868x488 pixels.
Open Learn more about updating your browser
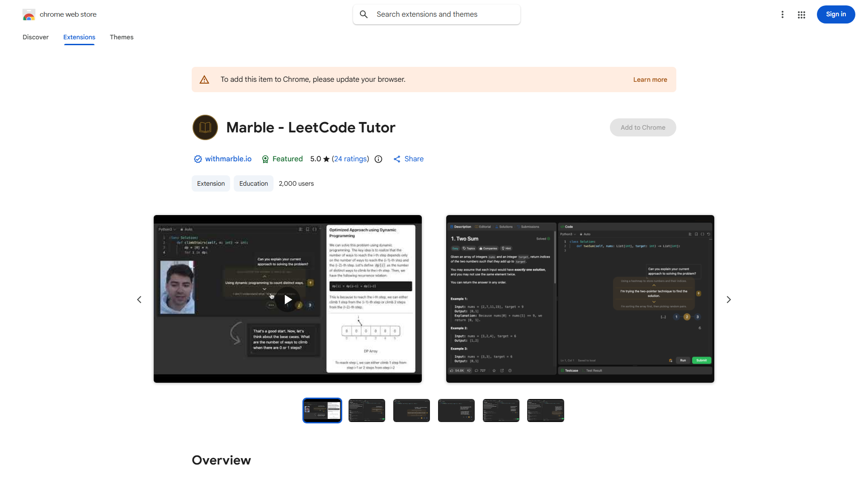[x=650, y=79]
